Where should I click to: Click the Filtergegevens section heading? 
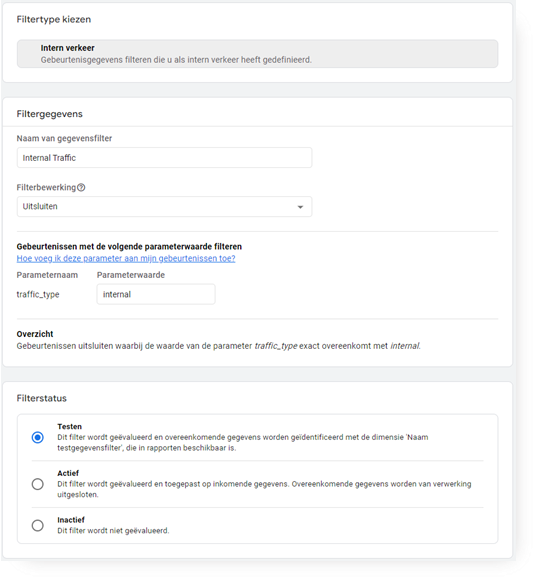(x=49, y=114)
